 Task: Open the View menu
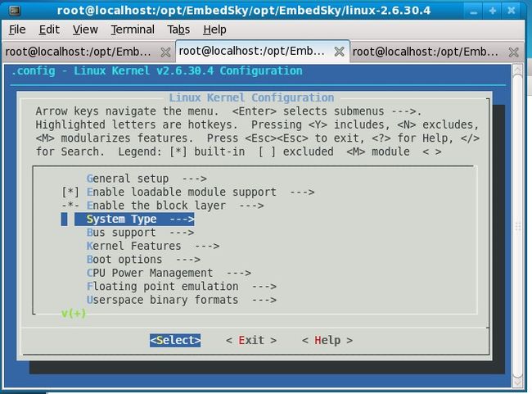point(85,29)
